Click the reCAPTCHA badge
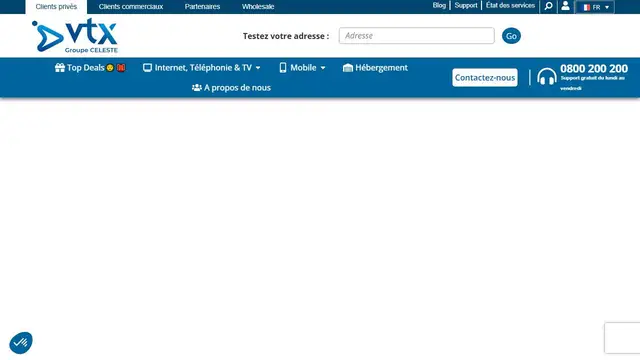This screenshot has width=640, height=360. pyautogui.click(x=622, y=338)
